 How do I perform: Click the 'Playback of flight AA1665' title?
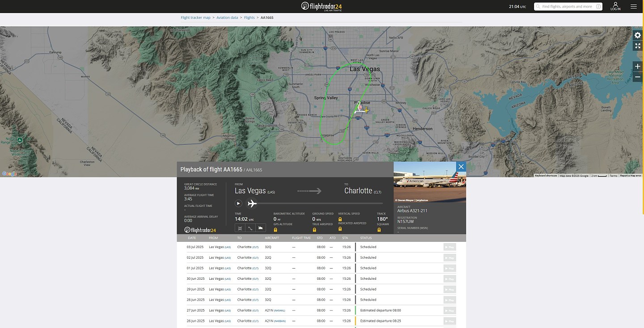212,169
